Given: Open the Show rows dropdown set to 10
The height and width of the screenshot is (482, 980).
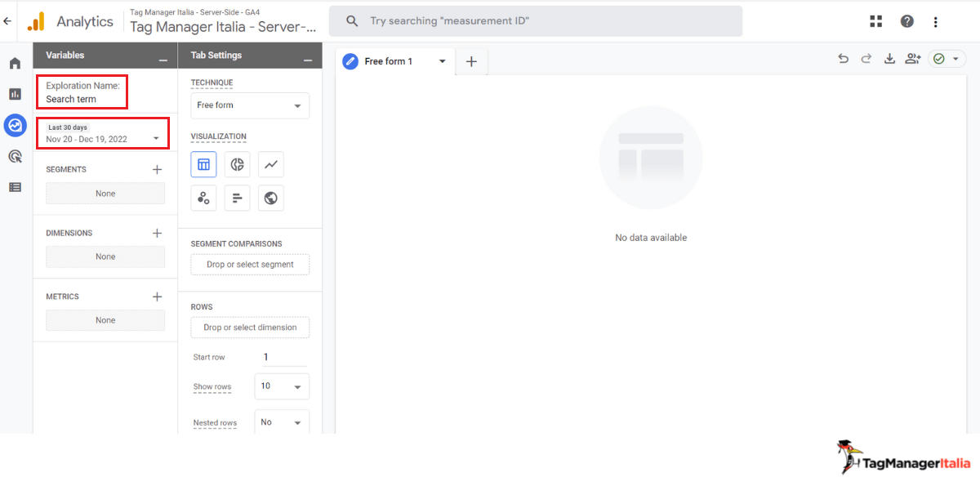Looking at the screenshot, I should point(282,386).
